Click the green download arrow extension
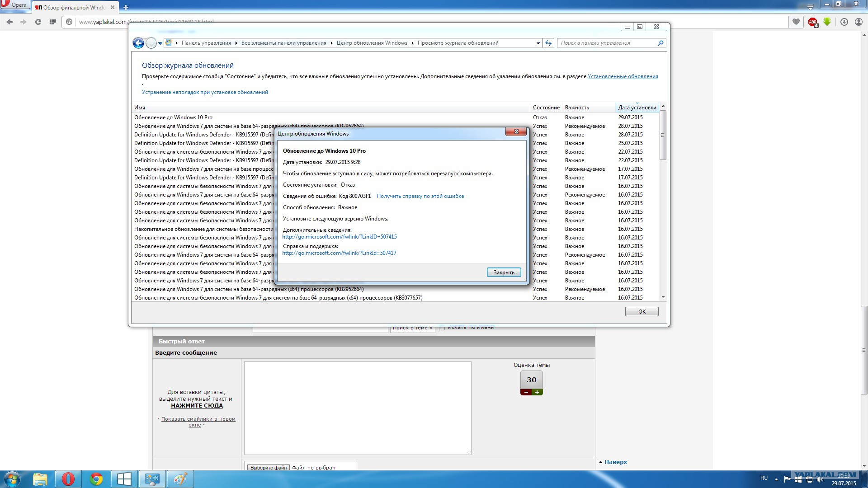Viewport: 868px width, 488px height. coord(827,22)
